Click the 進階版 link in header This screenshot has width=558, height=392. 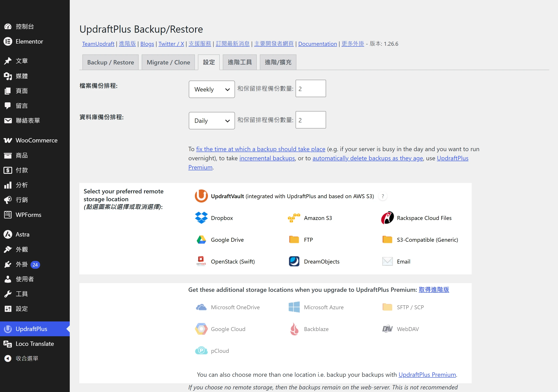tap(127, 44)
